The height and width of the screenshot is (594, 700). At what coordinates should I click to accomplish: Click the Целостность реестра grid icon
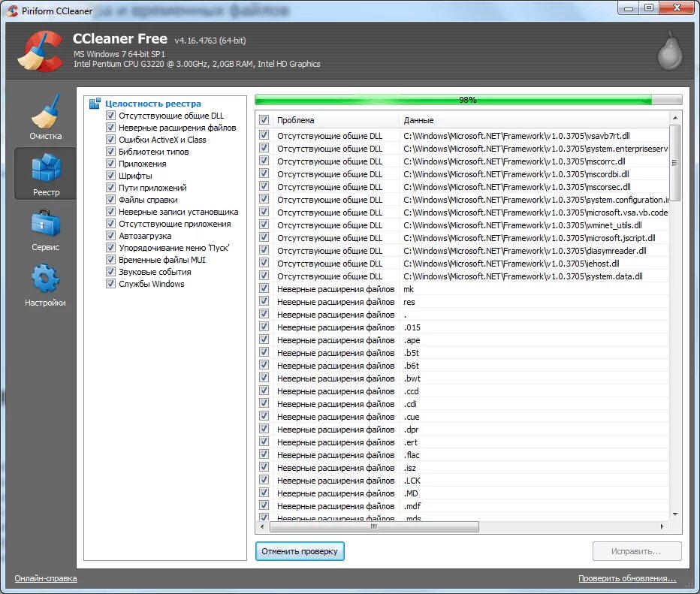coord(95,104)
